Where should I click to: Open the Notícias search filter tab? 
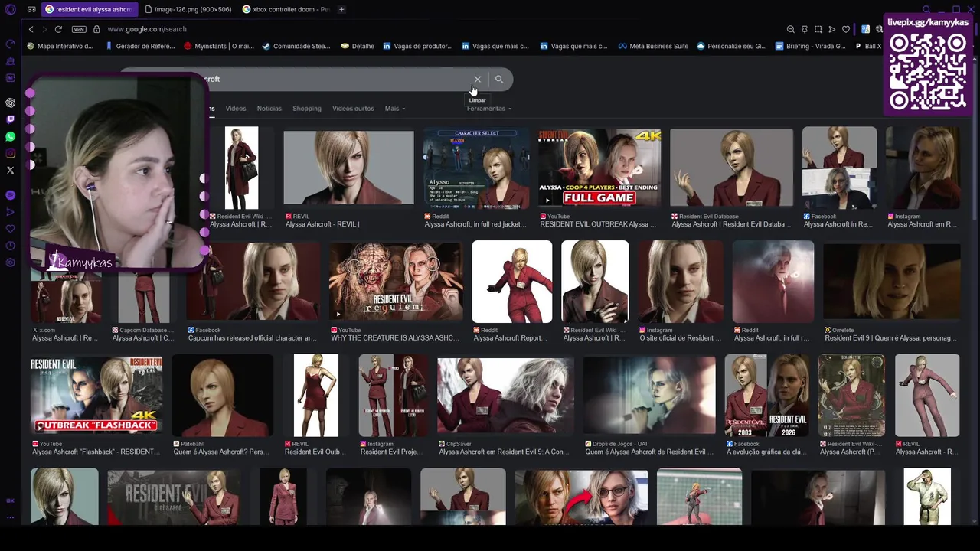(269, 109)
